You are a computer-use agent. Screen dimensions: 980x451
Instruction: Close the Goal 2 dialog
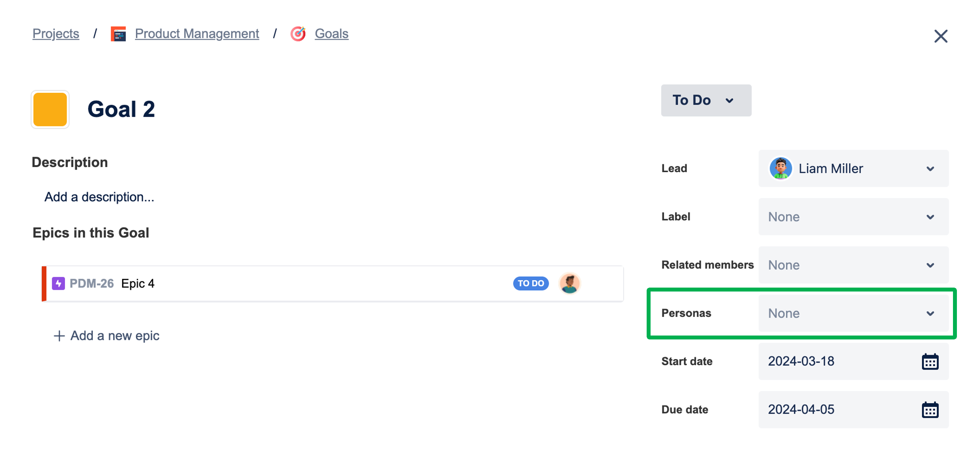coord(941,36)
